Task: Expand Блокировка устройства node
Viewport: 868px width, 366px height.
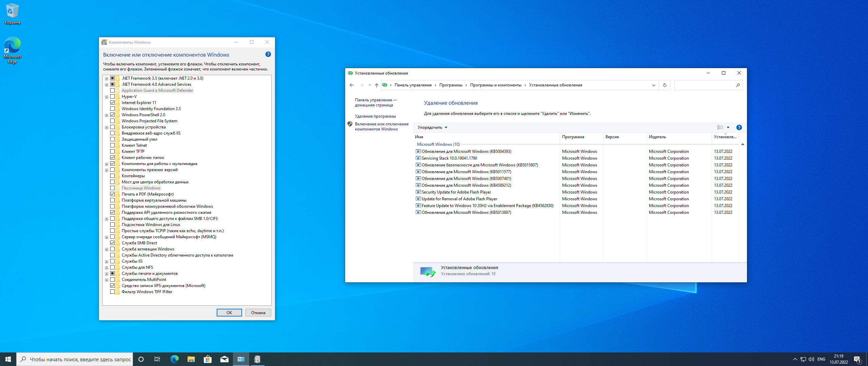Action: click(106, 127)
